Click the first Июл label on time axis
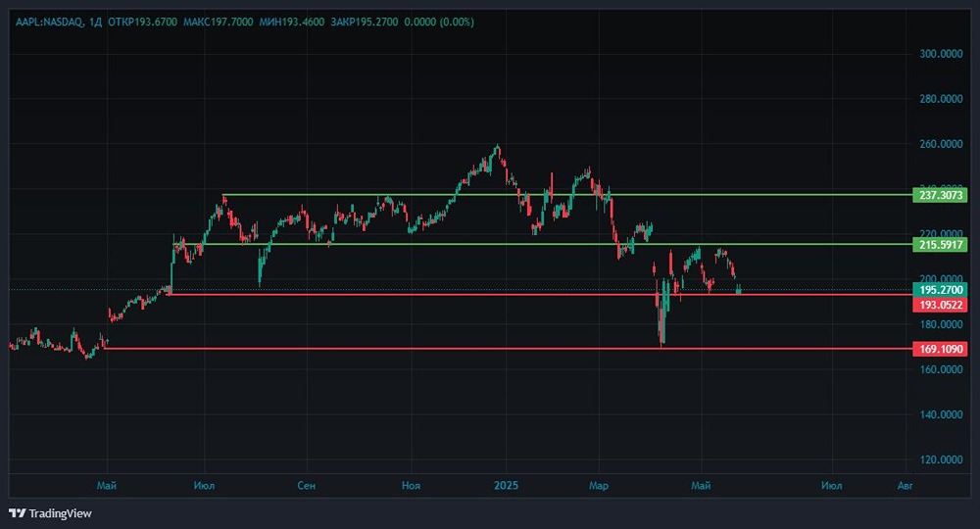Screen dimensions: 980x529 205,485
